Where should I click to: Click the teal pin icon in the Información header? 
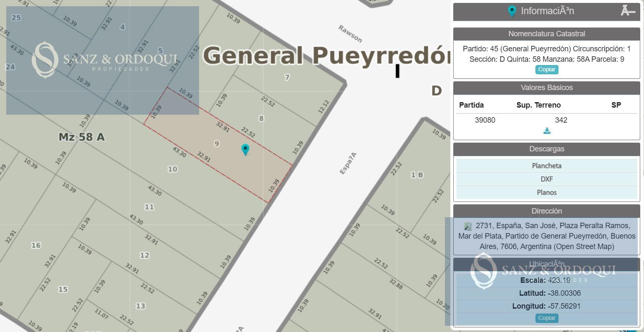[512, 11]
